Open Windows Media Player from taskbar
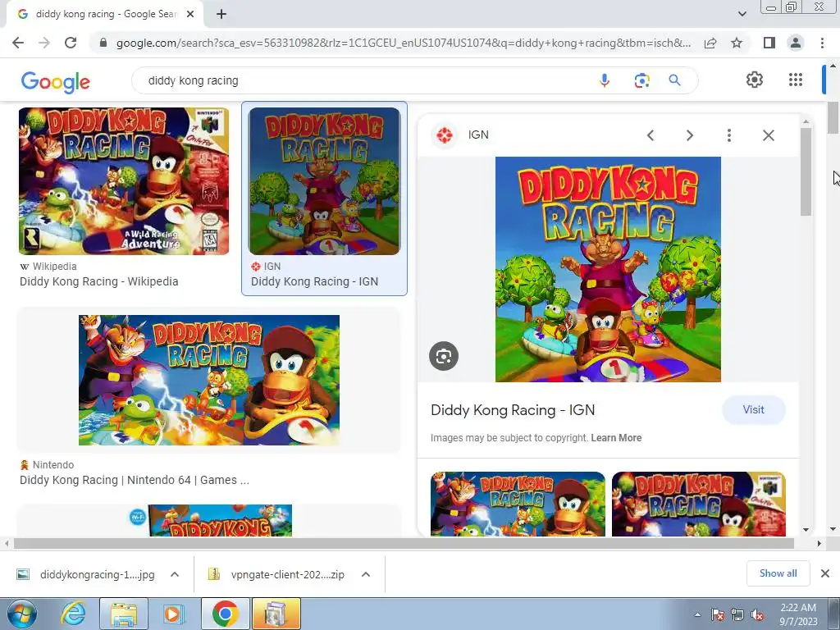This screenshot has height=630, width=840. [172, 614]
